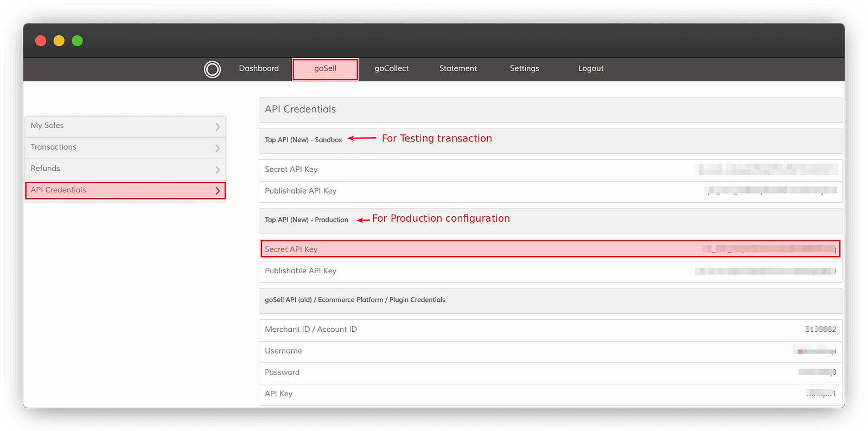This screenshot has width=868, height=431.
Task: Open Transactions from the sidebar
Action: (53, 147)
